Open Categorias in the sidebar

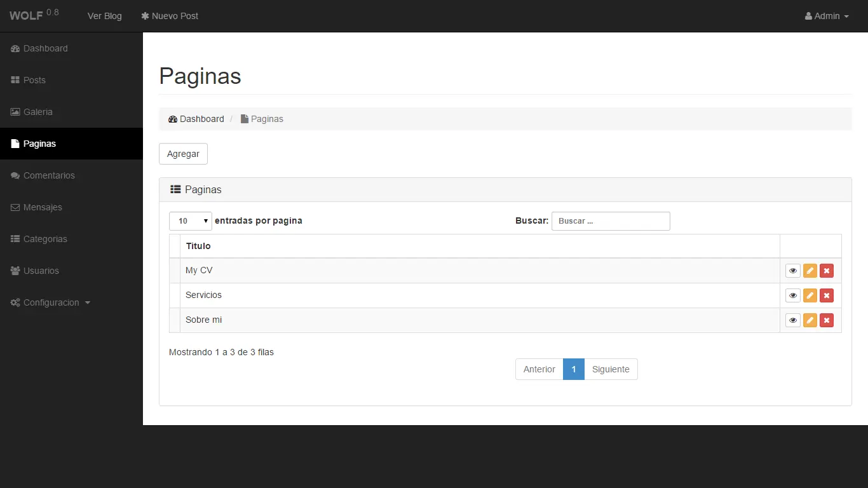pos(71,239)
